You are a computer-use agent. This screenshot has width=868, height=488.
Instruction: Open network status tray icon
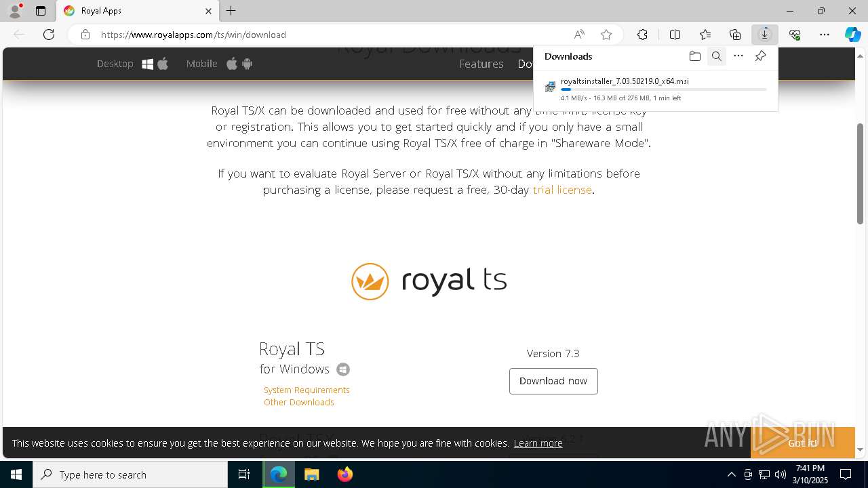(764, 474)
